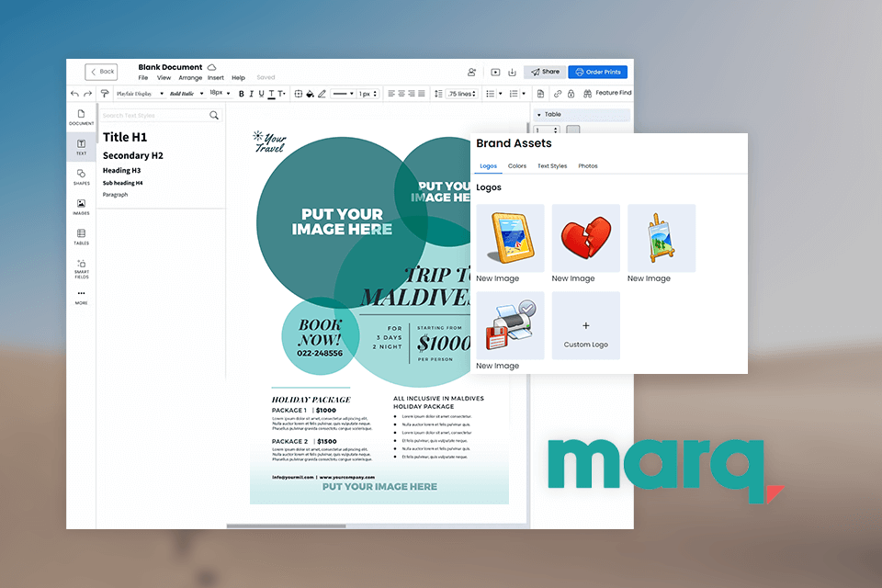Screen dimensions: 882x588
Task: Align text left
Action: coord(391,94)
